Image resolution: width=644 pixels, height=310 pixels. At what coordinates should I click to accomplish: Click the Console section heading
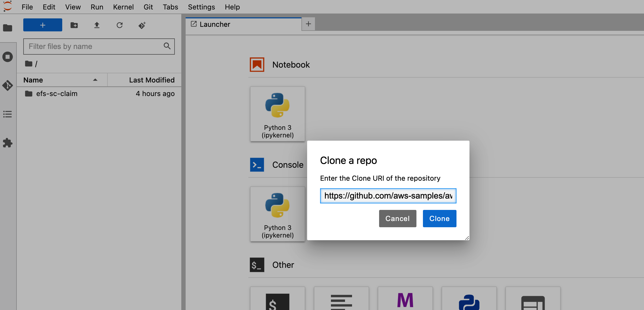tap(288, 165)
